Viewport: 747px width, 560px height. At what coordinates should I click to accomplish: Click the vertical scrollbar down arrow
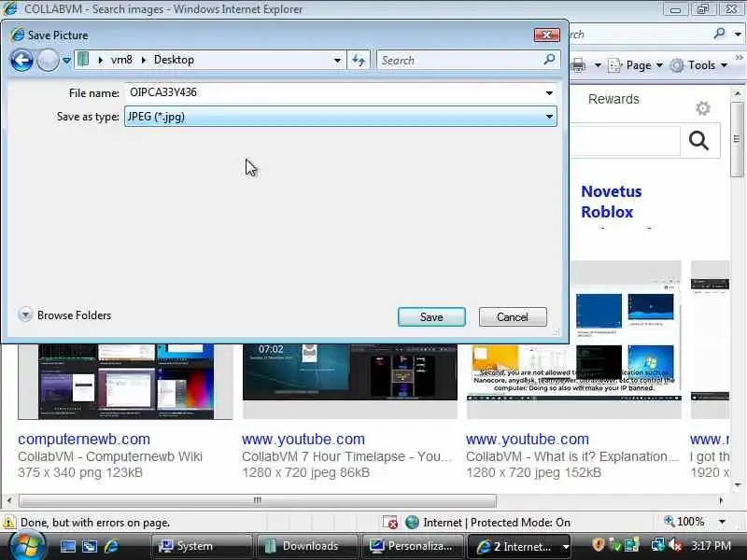(x=738, y=485)
